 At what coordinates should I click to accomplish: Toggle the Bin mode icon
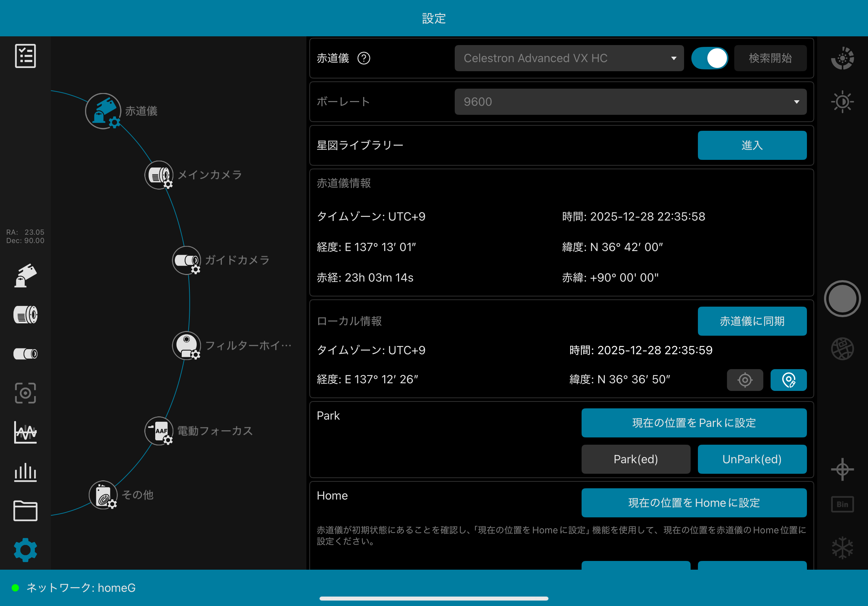(842, 504)
